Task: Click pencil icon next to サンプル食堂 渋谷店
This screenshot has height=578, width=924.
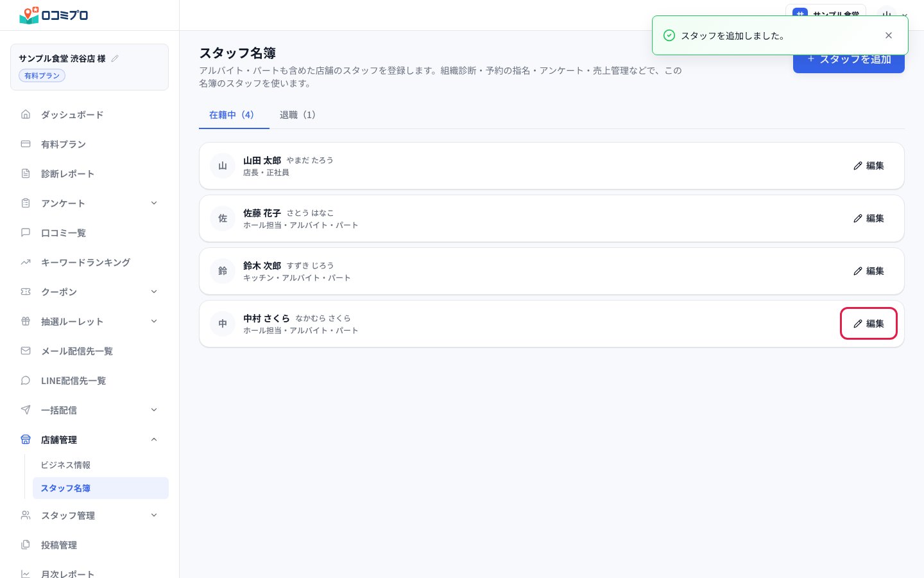Action: 115,58
